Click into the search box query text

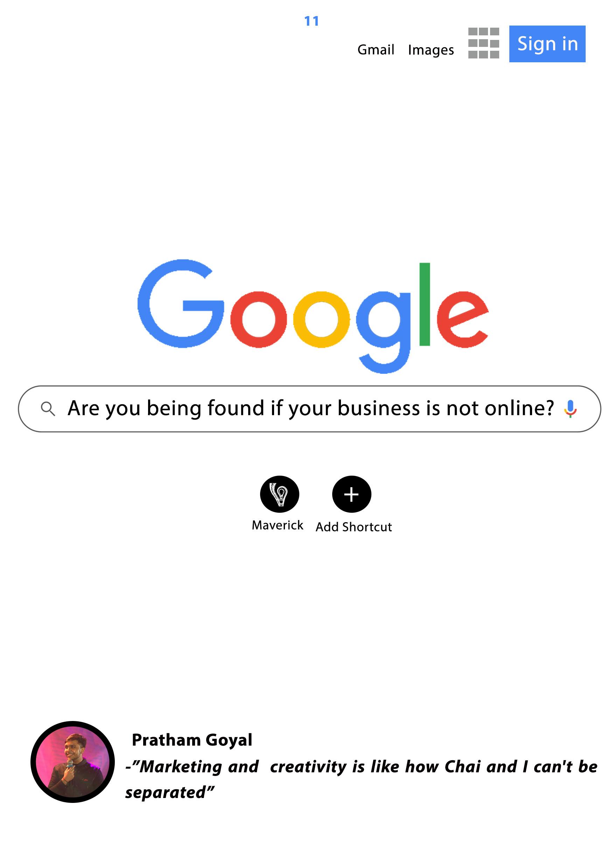point(311,408)
